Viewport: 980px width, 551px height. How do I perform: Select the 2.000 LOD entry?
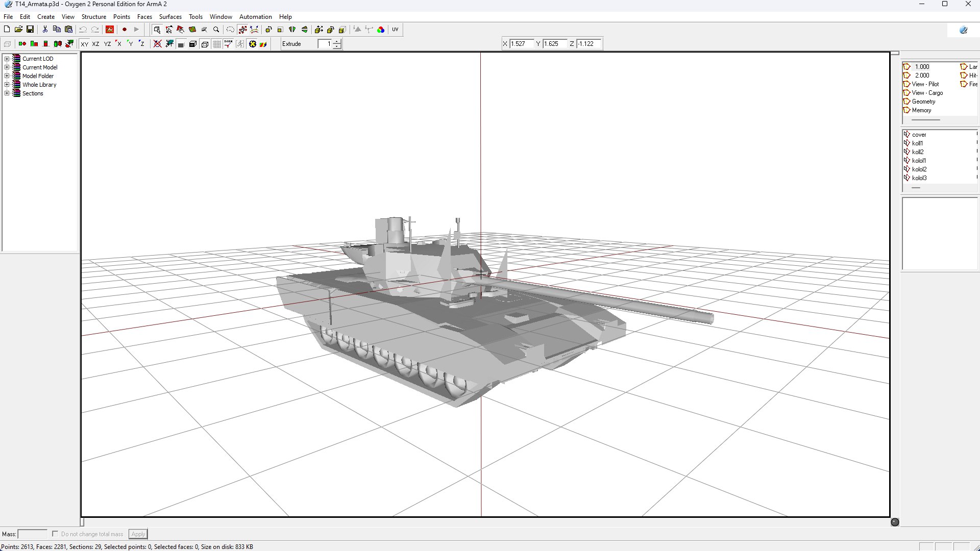click(x=922, y=76)
